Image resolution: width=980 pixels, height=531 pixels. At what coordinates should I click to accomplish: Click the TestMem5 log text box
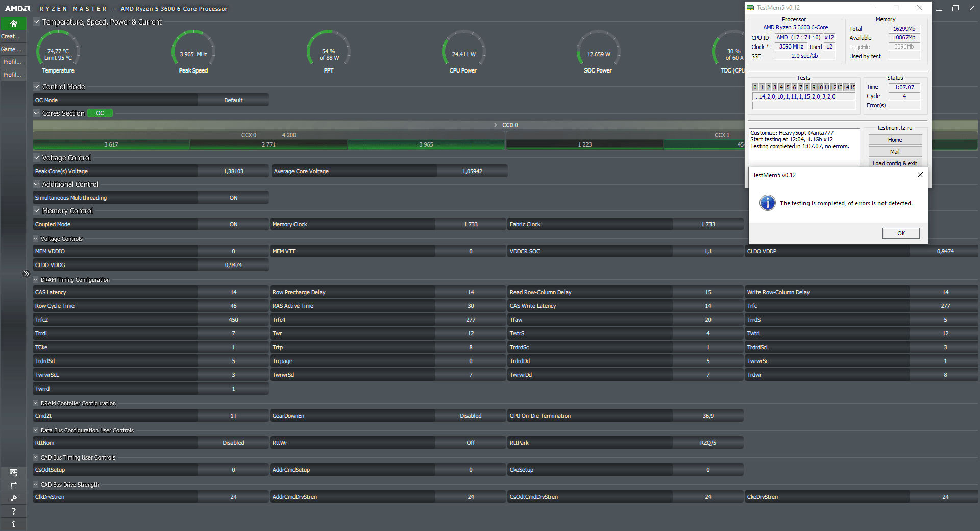pyautogui.click(x=804, y=148)
